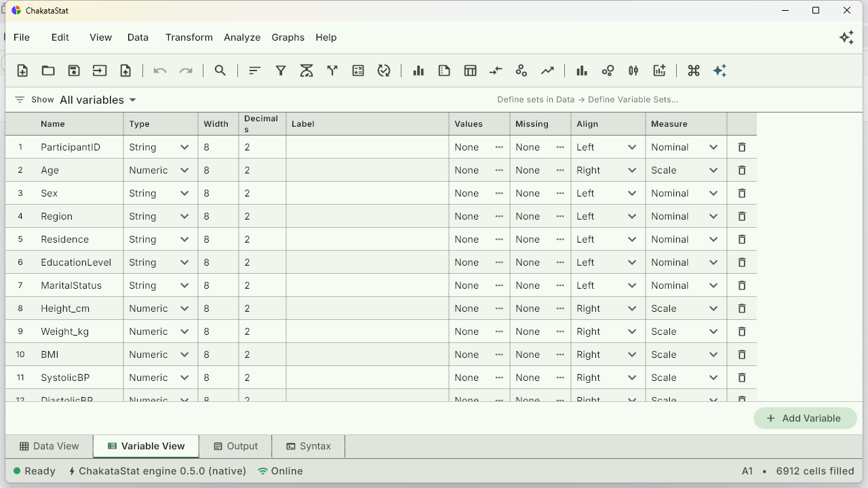Open the Analyze menu
868x488 pixels.
[242, 37]
